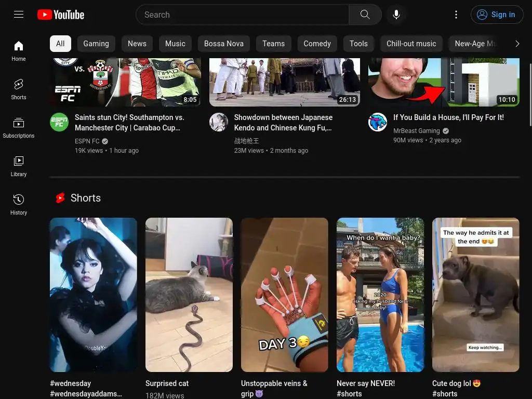The height and width of the screenshot is (399, 532).
Task: Click Surprised cat short title
Action: (x=167, y=383)
